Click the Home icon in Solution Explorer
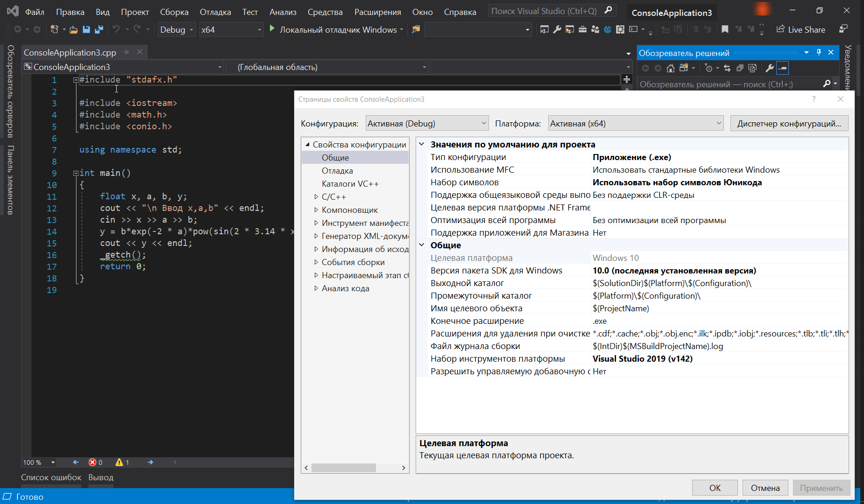The image size is (864, 504). (x=671, y=68)
